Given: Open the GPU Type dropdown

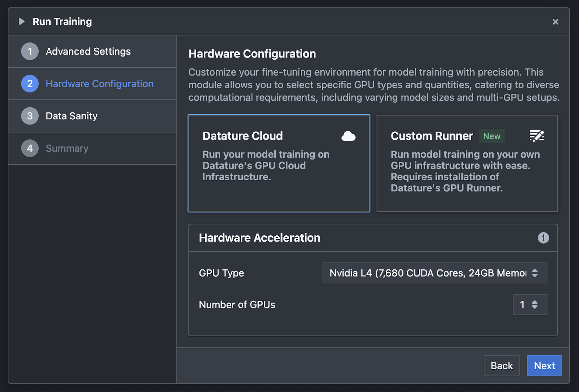Looking at the screenshot, I should tap(434, 273).
